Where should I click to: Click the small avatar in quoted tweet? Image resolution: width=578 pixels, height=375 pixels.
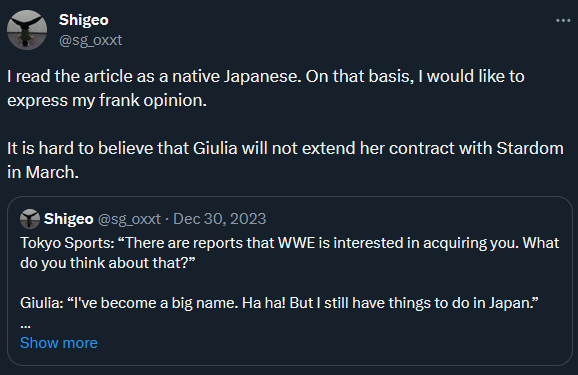click(x=30, y=219)
